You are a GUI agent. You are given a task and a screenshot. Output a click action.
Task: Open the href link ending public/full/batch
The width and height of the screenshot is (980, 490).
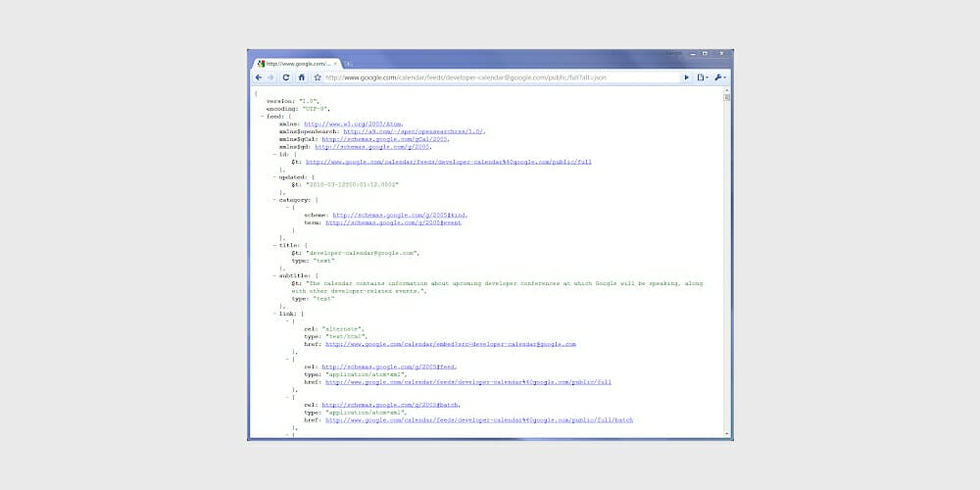479,420
